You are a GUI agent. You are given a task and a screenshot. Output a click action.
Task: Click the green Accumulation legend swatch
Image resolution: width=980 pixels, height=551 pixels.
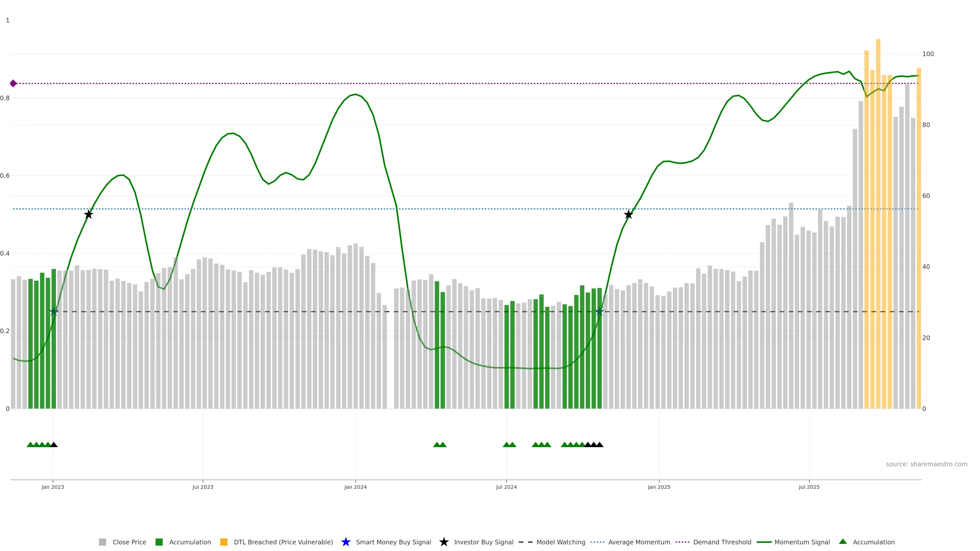(x=159, y=542)
